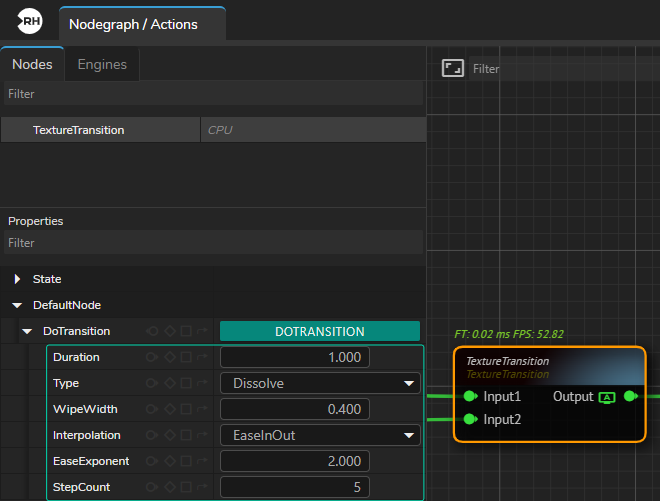
Task: Click the monitor preview icon next to Output
Action: pos(607,397)
